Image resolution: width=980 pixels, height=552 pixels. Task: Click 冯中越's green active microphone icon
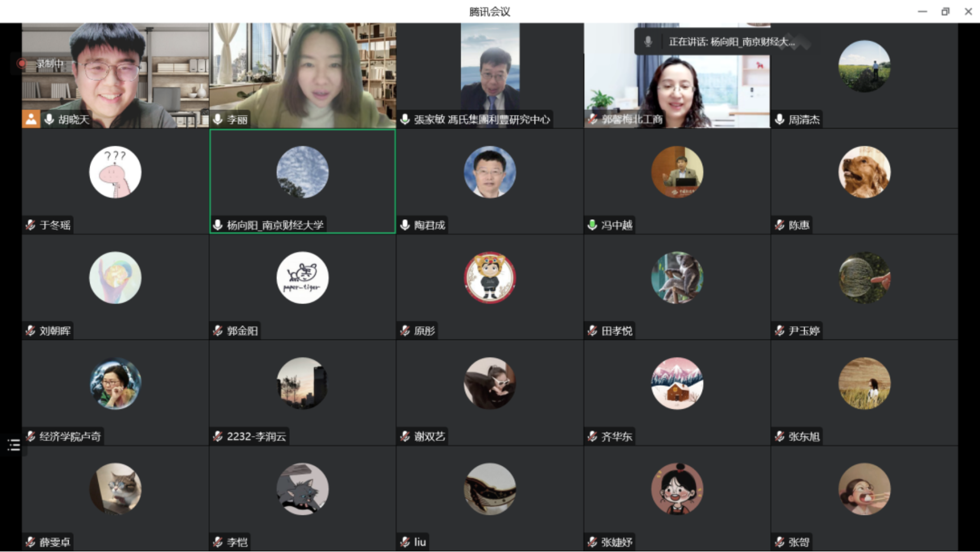(x=592, y=225)
